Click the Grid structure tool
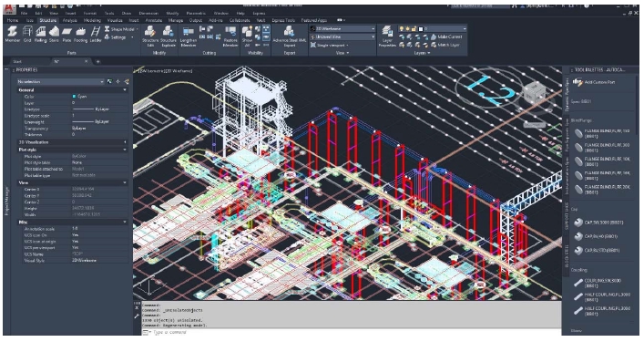 click(x=27, y=34)
